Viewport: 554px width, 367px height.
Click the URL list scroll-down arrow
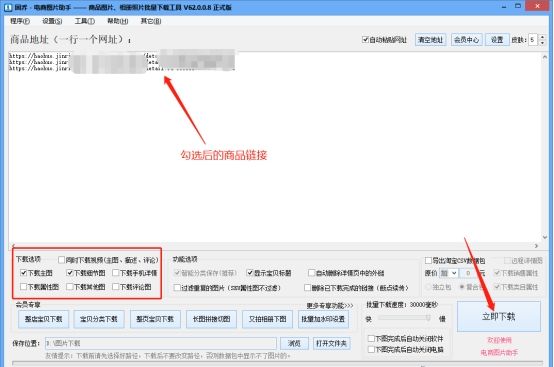(545, 237)
